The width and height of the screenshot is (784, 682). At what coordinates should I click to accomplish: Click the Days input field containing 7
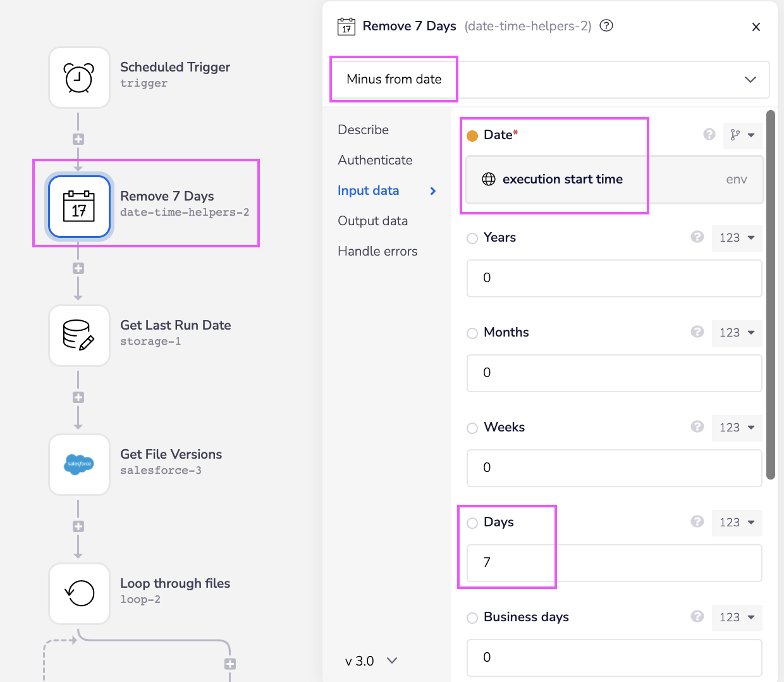613,562
